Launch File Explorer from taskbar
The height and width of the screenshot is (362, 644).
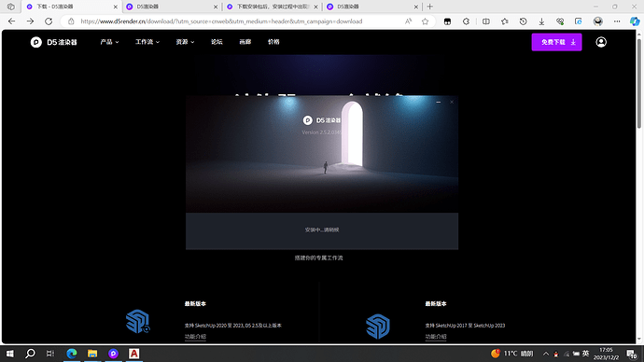click(92, 354)
